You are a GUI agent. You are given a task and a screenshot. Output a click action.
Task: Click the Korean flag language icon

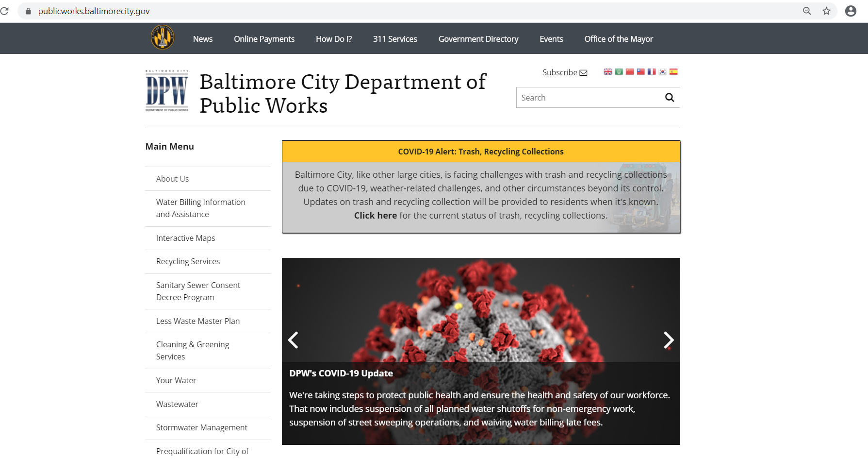point(662,71)
